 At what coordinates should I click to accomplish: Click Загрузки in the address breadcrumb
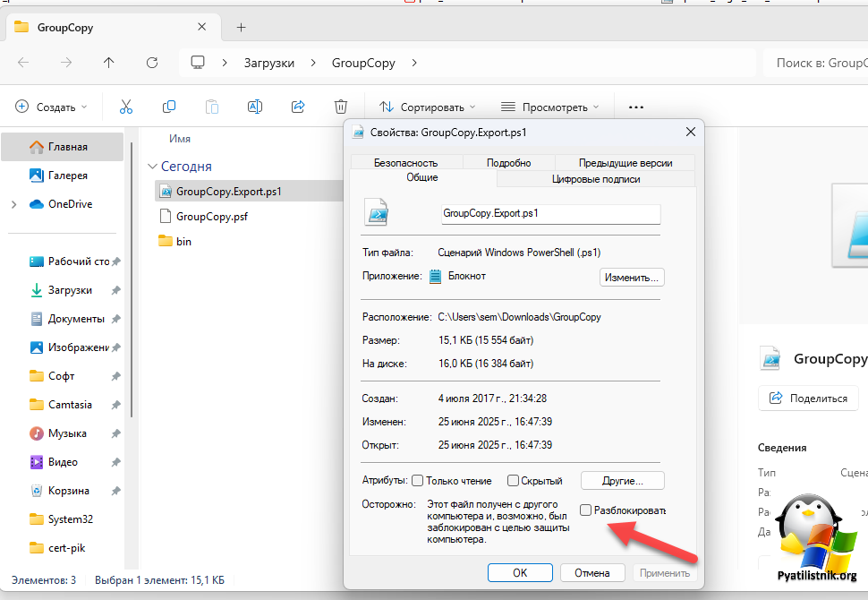269,64
